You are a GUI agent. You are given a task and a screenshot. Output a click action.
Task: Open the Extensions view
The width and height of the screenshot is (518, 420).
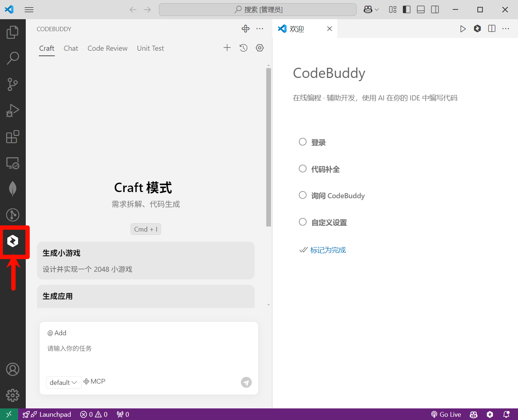point(13,137)
